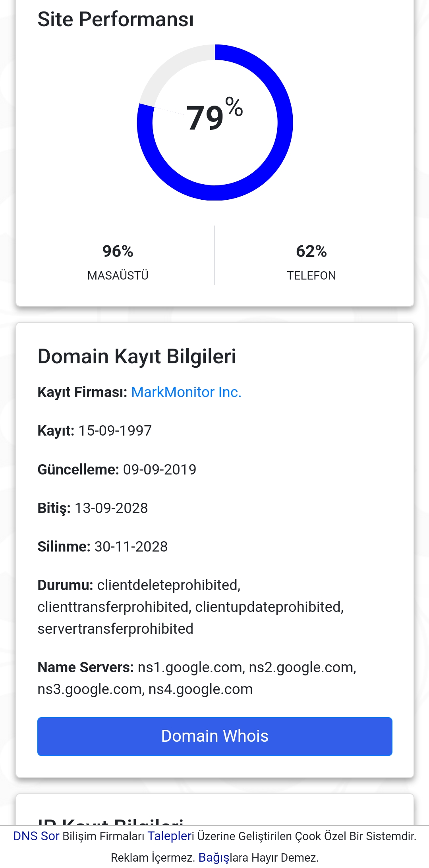429x868 pixels.
Task: Click the Domain Whois button
Action: coord(215,736)
